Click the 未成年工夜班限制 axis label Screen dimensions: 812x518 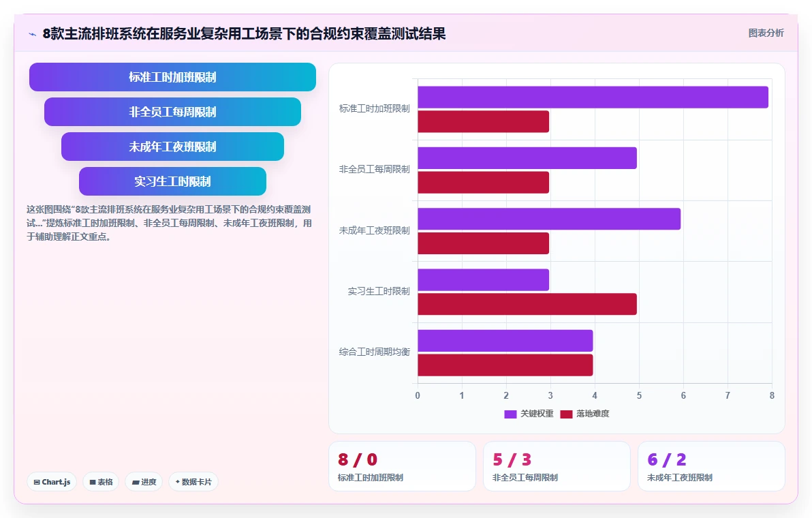coord(375,230)
